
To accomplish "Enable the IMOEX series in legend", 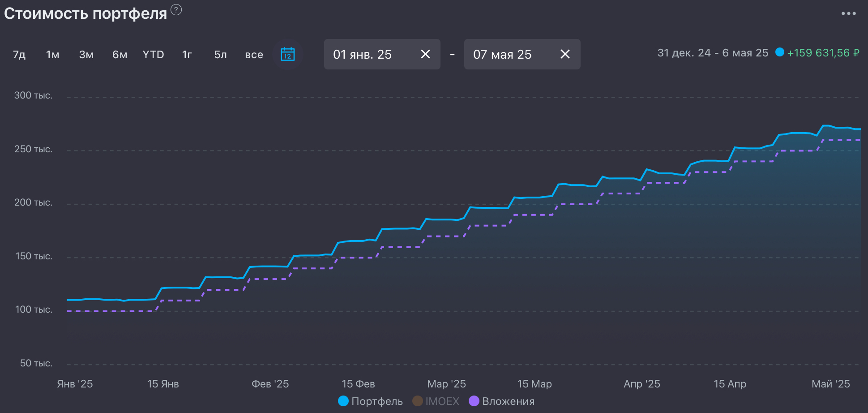I will [436, 401].
